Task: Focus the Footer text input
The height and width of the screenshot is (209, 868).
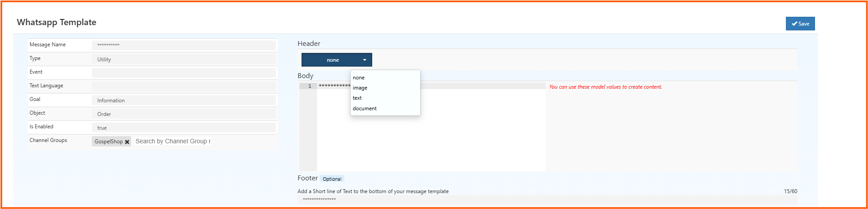Action: pyautogui.click(x=547, y=200)
